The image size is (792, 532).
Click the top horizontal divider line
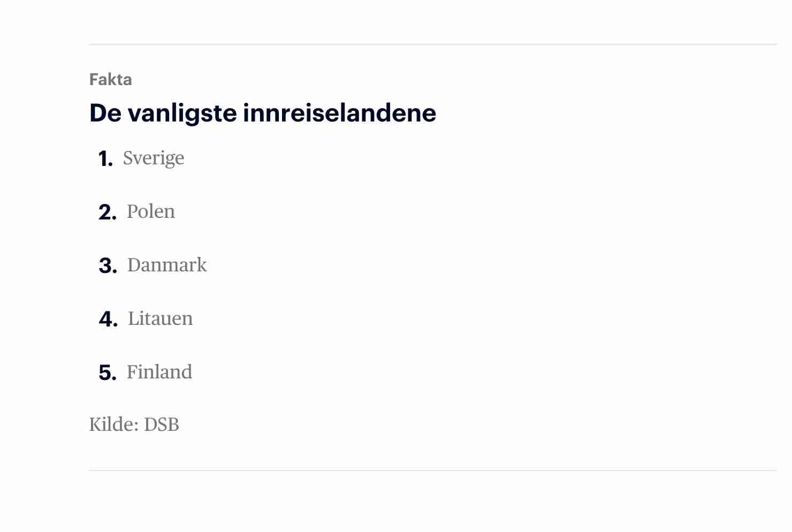pyautogui.click(x=433, y=44)
